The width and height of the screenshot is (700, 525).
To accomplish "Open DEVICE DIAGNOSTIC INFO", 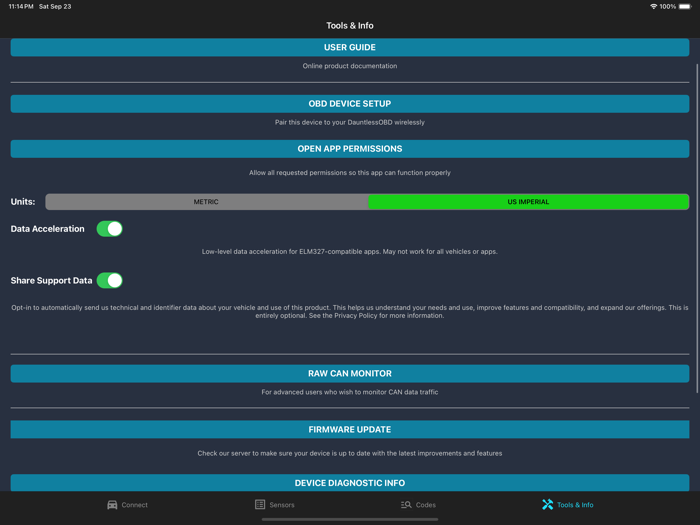I will (350, 483).
